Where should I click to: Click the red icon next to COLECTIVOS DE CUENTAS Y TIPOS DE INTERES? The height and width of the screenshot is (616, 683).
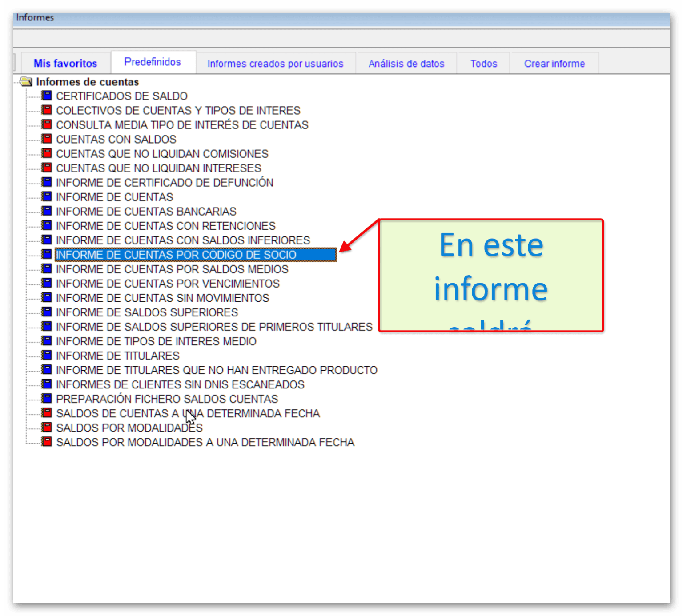tap(47, 110)
